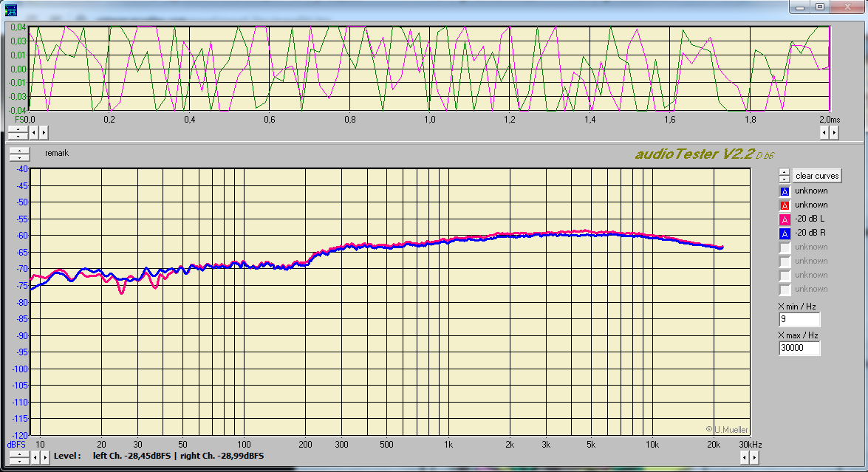Toggle the '-20 dB L' pink curve box
The height and width of the screenshot is (472, 868).
point(785,219)
